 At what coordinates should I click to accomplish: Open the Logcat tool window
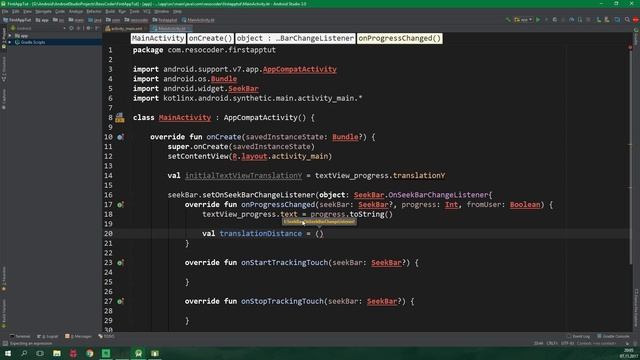coord(48,336)
